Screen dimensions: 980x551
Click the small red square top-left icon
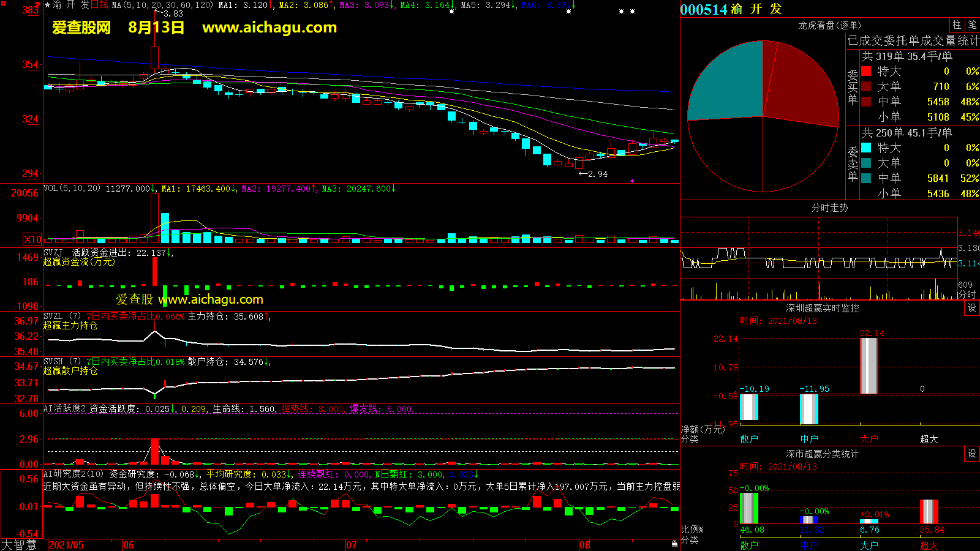(x=4, y=4)
